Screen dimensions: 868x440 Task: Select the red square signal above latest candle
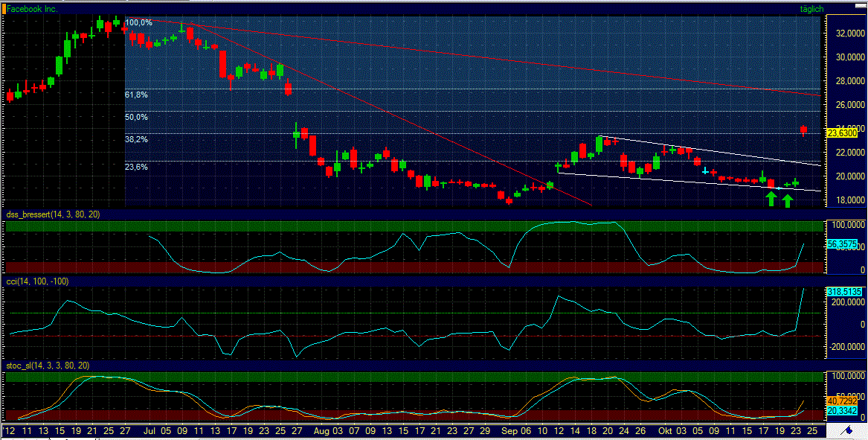803,128
